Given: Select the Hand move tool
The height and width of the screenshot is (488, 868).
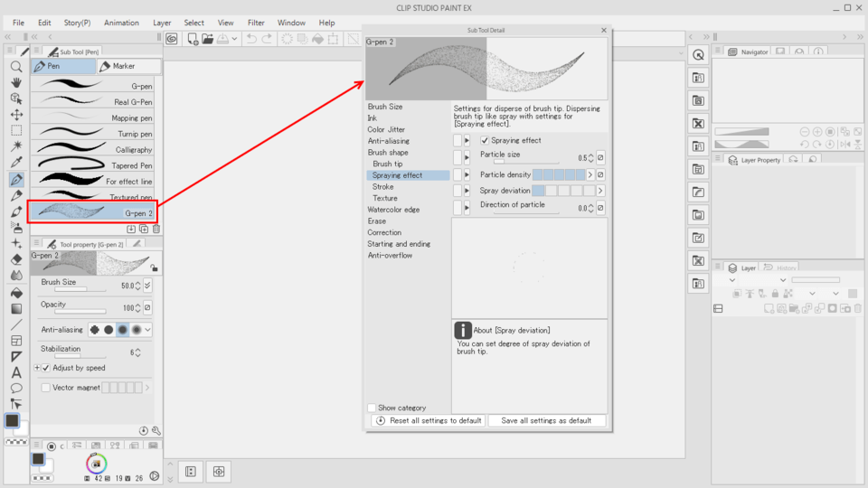Looking at the screenshot, I should click(16, 82).
